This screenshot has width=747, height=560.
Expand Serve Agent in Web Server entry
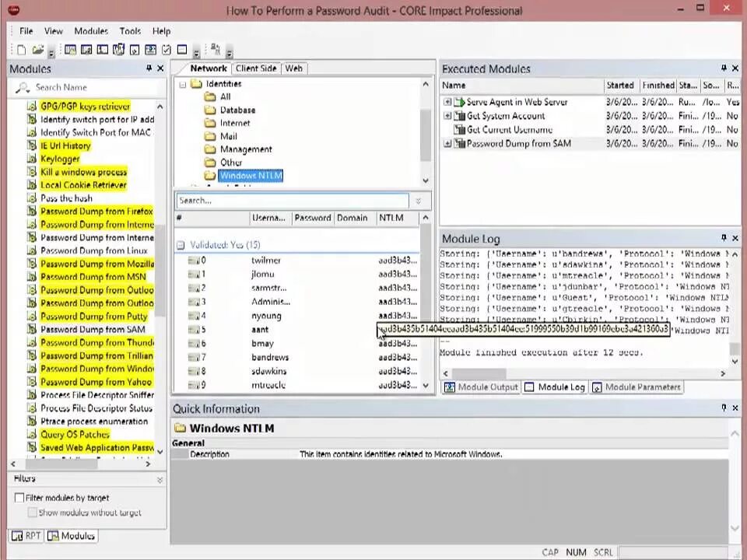coord(447,102)
